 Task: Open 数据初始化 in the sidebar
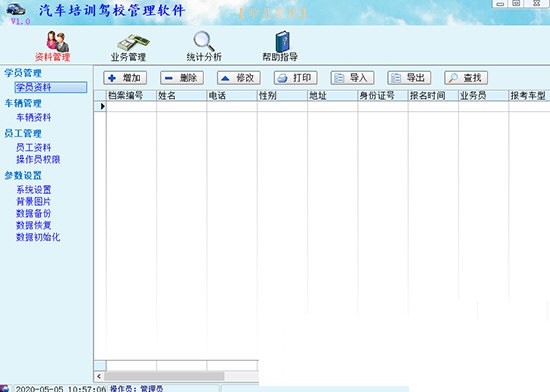coord(38,237)
